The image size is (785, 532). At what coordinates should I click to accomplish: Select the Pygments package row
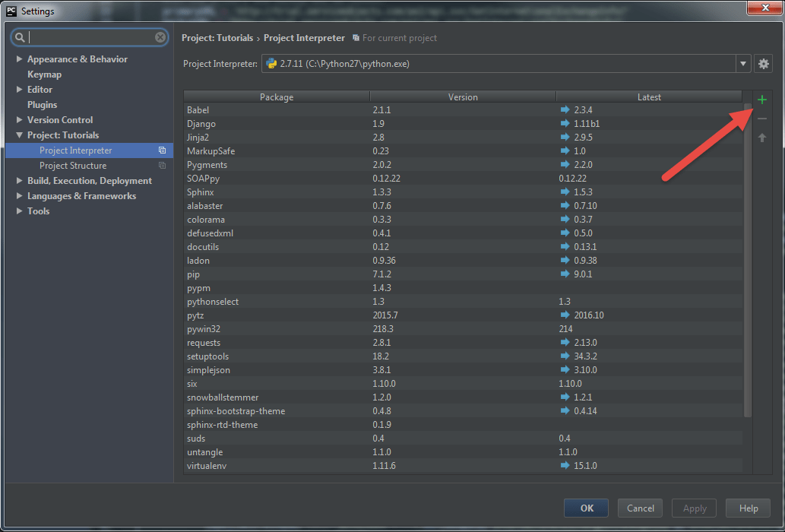point(463,165)
